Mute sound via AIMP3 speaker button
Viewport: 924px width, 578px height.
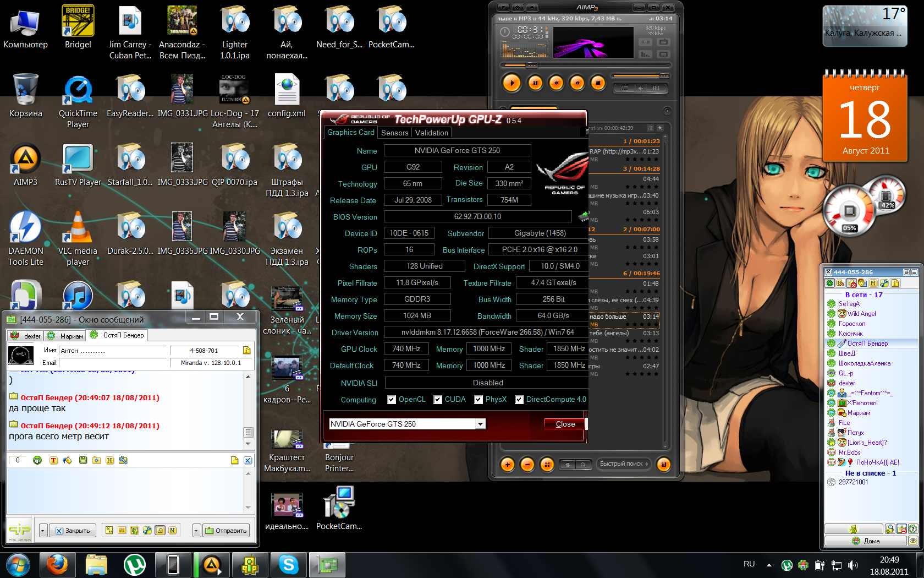tap(640, 88)
